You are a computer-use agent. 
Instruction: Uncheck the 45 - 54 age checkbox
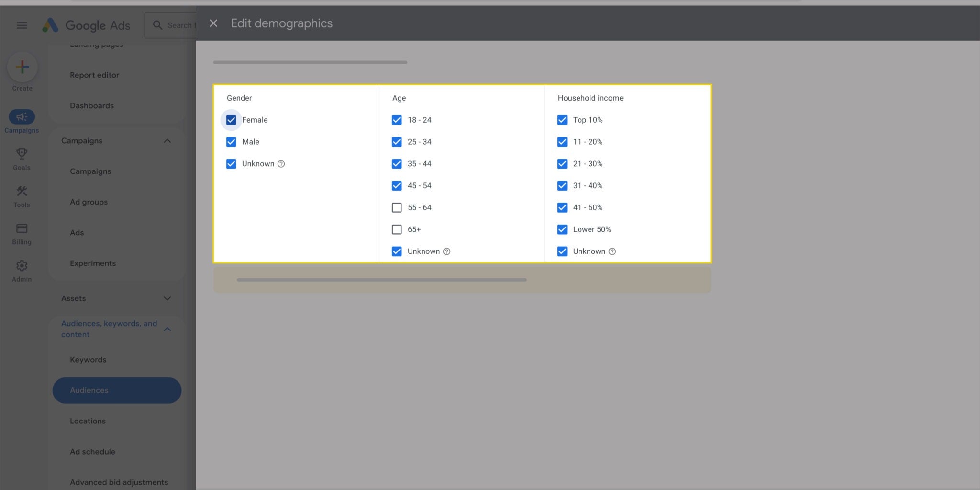[x=397, y=186]
